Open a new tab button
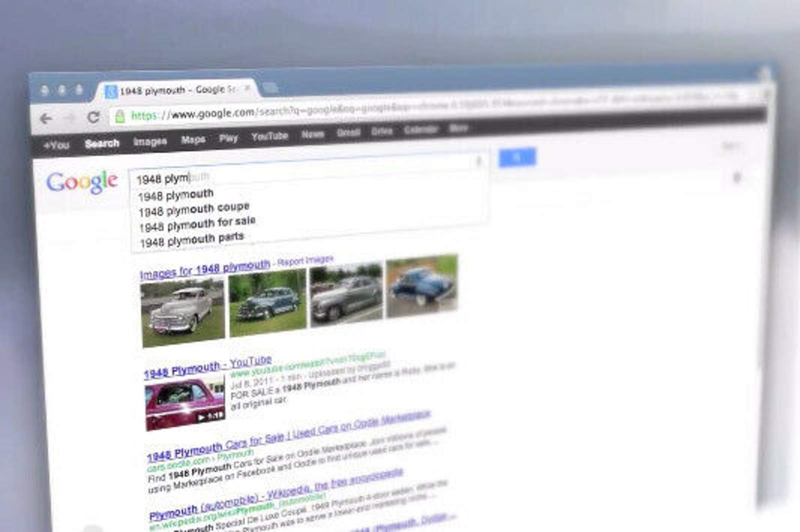800x532 pixels. (270, 88)
